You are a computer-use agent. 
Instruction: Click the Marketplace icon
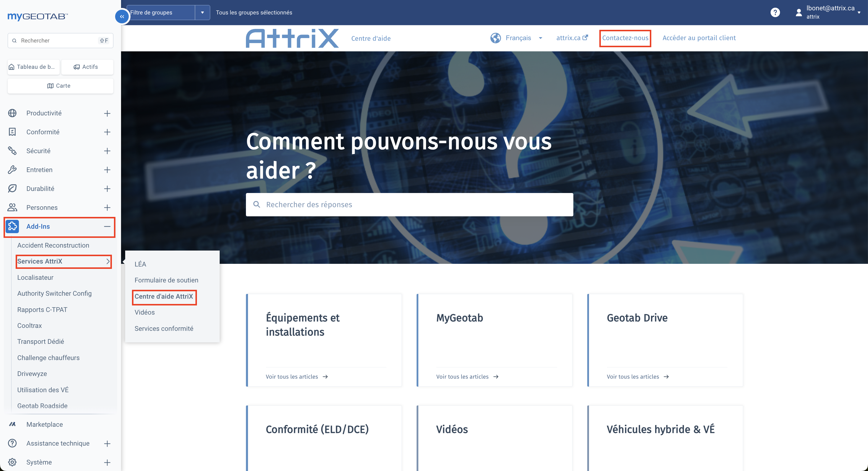pos(12,424)
